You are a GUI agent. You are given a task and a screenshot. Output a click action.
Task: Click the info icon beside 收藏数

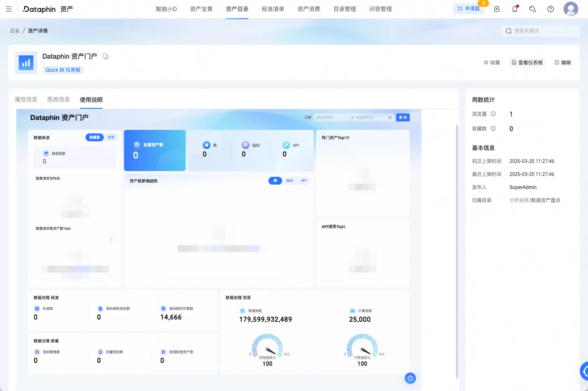(x=493, y=129)
